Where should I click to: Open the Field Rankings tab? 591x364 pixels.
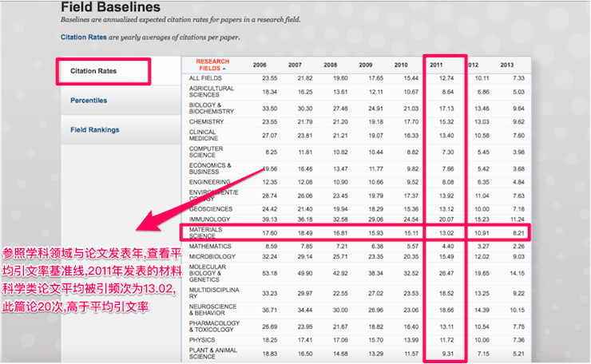94,129
